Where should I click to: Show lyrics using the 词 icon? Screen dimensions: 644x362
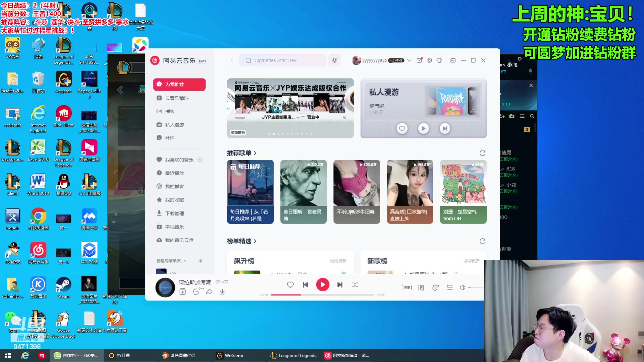pos(420,287)
